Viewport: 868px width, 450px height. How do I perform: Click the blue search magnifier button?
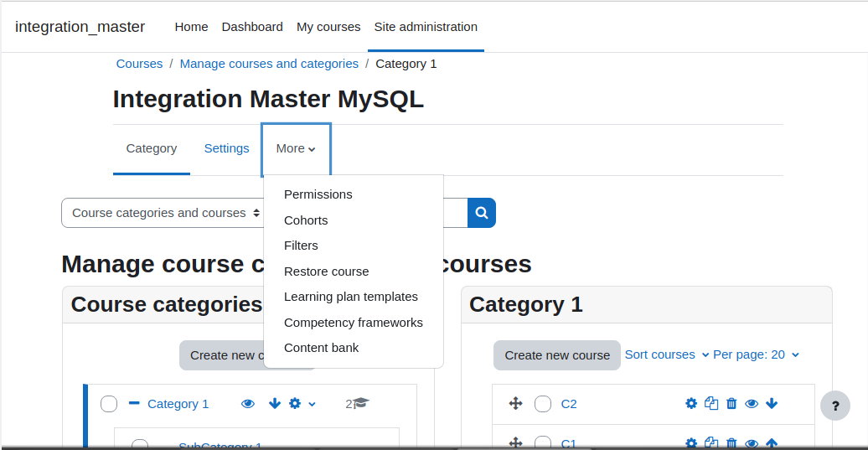481,213
